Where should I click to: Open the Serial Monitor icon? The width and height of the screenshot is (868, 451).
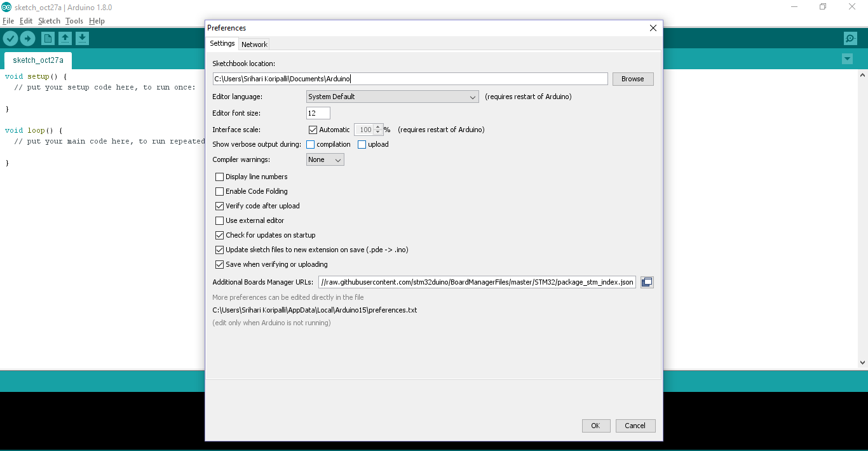850,38
